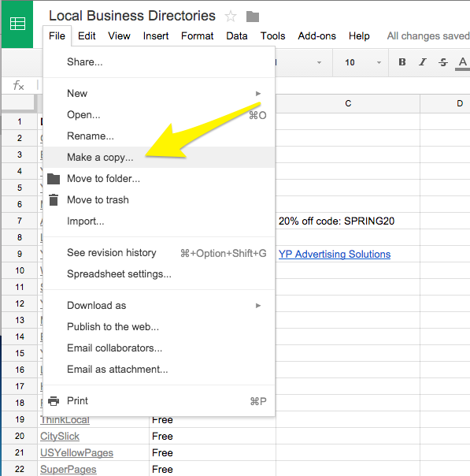Click the All changes saved status text

[428, 36]
